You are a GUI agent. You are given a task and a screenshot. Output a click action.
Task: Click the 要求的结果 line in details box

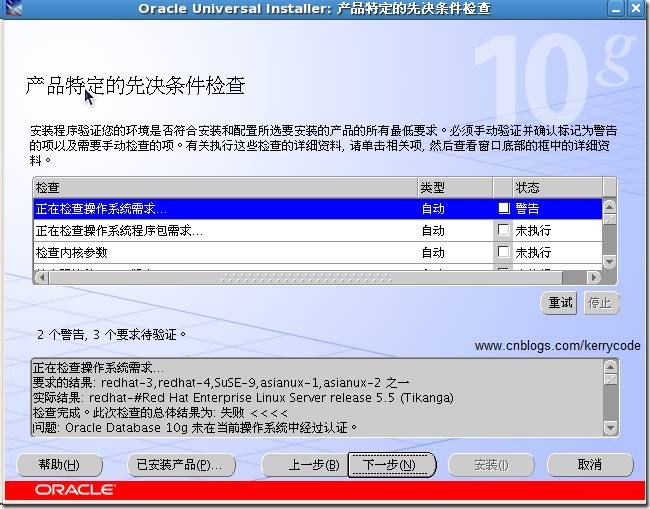coord(221,382)
